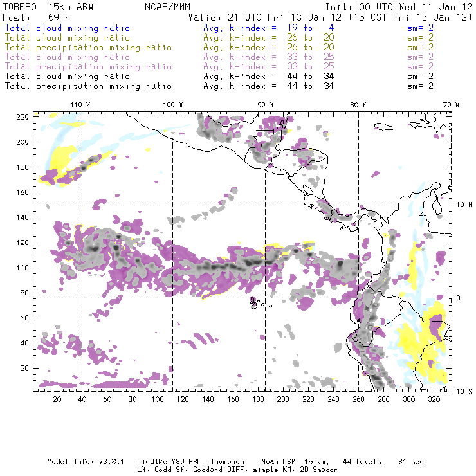Click the "100" tick label on horizontal axis
The height and width of the screenshot is (476, 476).
158,399
